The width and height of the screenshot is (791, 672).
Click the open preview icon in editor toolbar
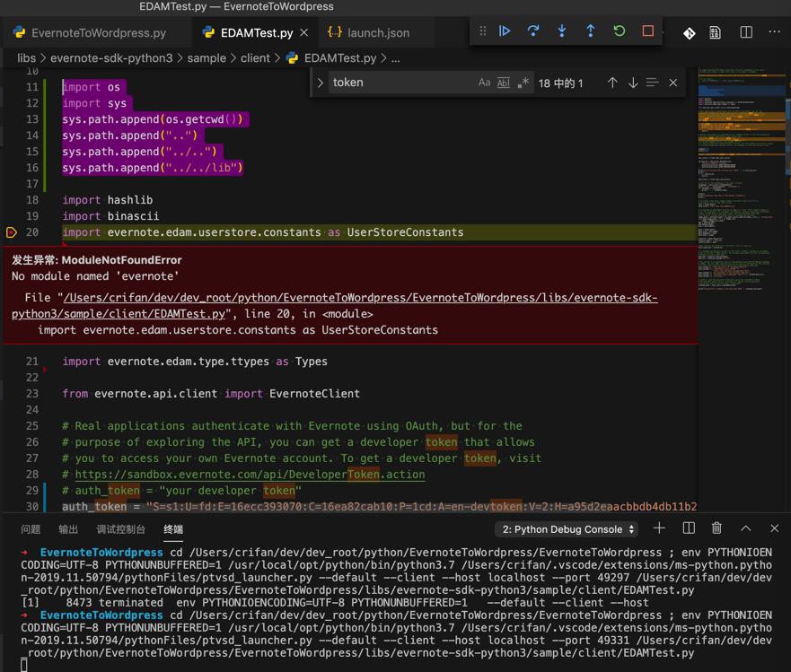(716, 33)
